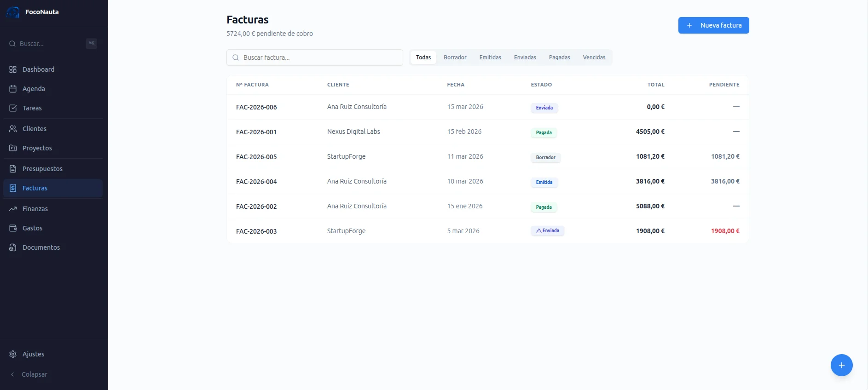Click the Agenda calendar icon
Image resolution: width=868 pixels, height=390 pixels.
[13, 89]
